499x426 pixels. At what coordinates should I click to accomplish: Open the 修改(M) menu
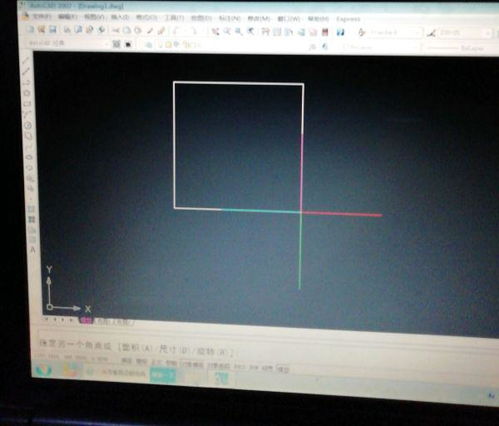pos(259,19)
